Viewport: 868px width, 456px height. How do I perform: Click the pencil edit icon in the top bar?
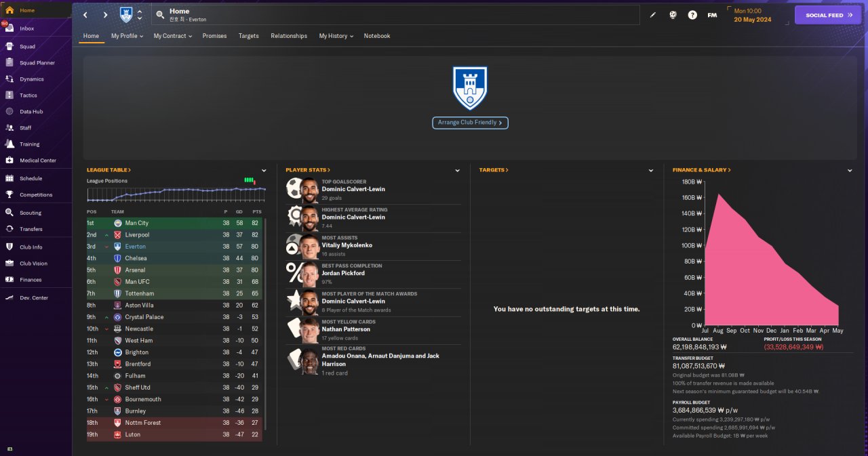point(653,15)
